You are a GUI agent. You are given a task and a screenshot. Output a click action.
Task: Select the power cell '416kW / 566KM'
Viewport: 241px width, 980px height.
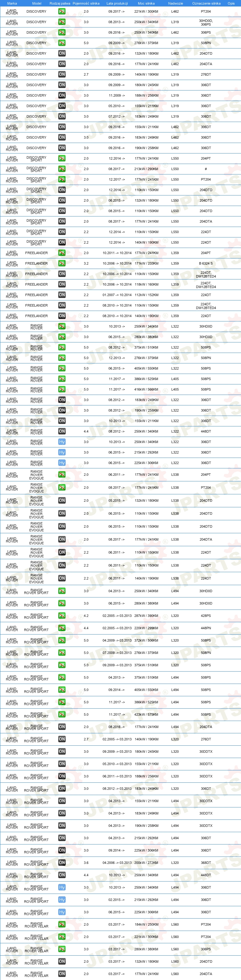tap(146, 390)
